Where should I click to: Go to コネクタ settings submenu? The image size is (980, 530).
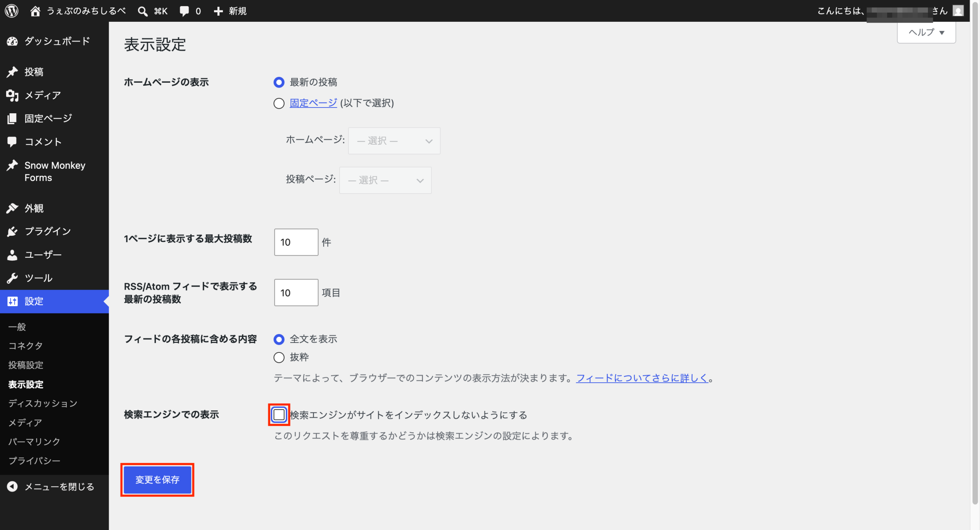26,346
